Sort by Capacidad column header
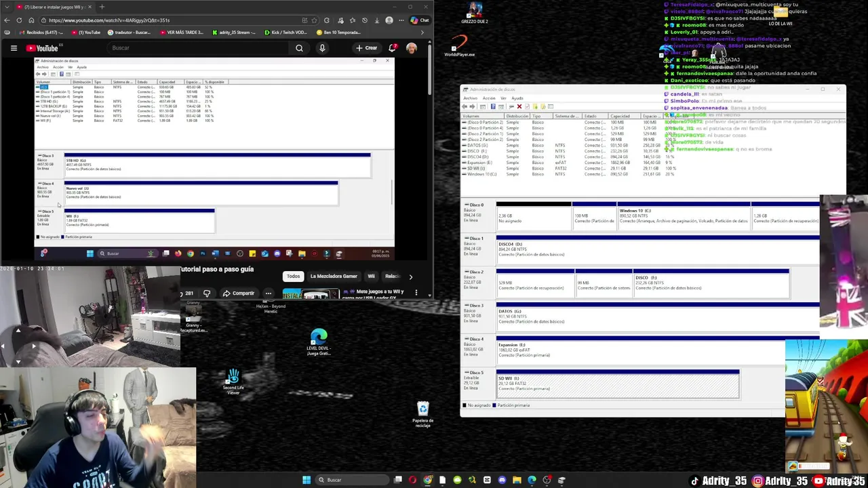This screenshot has width=868, height=488. click(625, 116)
